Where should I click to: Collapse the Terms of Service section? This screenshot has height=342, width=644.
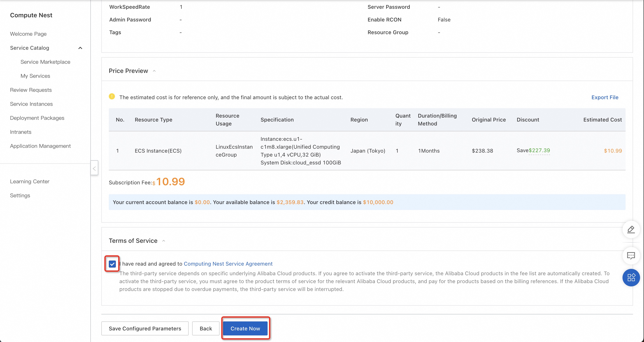[164, 241]
